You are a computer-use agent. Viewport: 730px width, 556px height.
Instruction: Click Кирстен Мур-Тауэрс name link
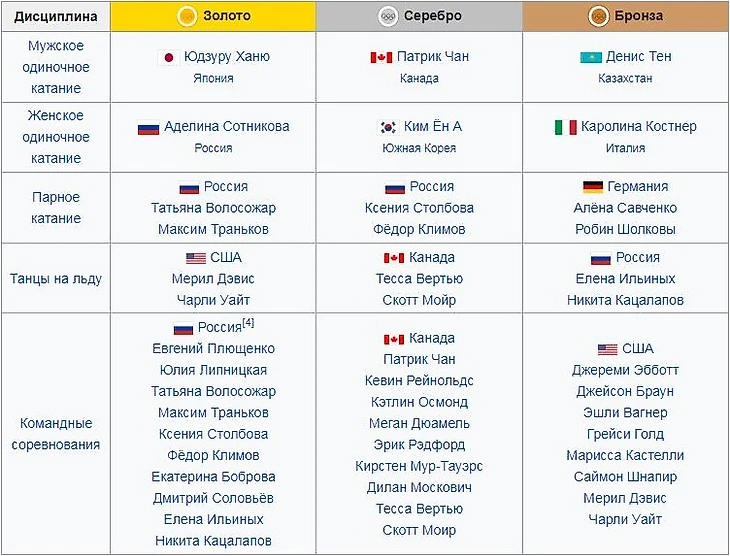tap(419, 466)
